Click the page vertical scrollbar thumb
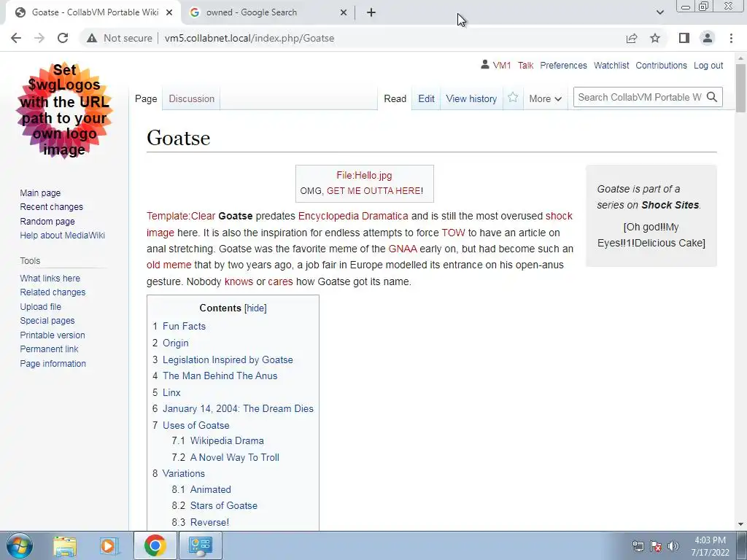 click(x=740, y=88)
